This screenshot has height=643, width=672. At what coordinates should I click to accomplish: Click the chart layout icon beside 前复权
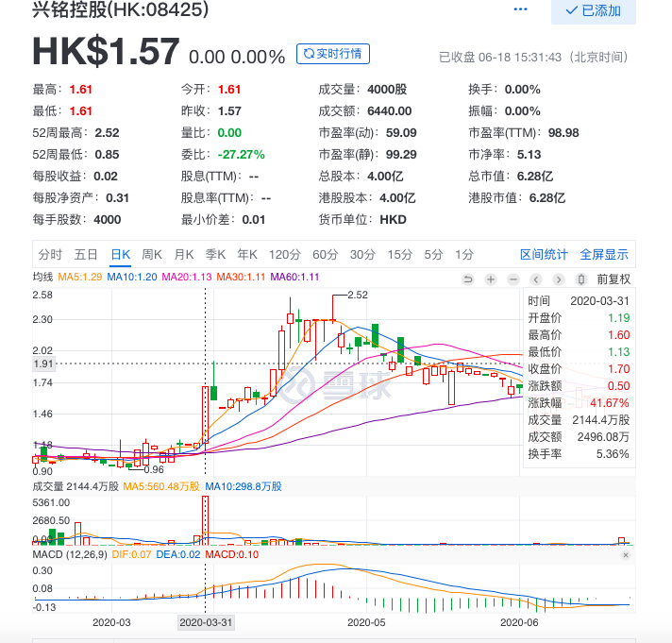[581, 279]
